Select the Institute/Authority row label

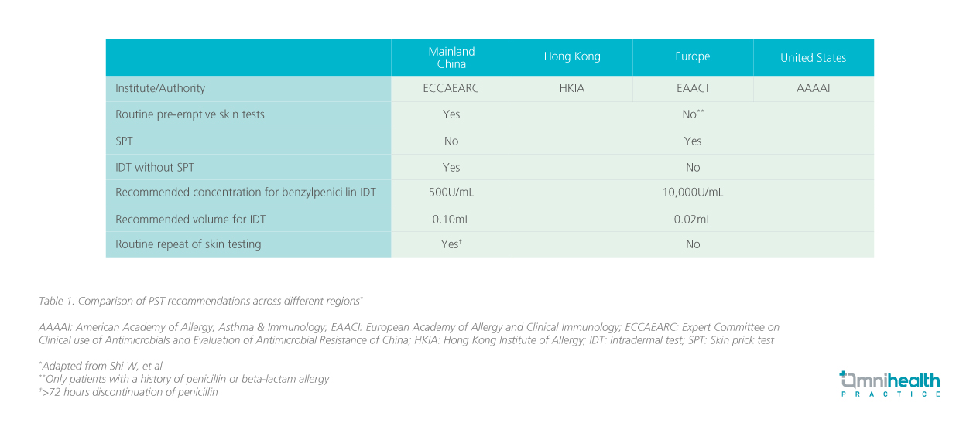pyautogui.click(x=160, y=89)
